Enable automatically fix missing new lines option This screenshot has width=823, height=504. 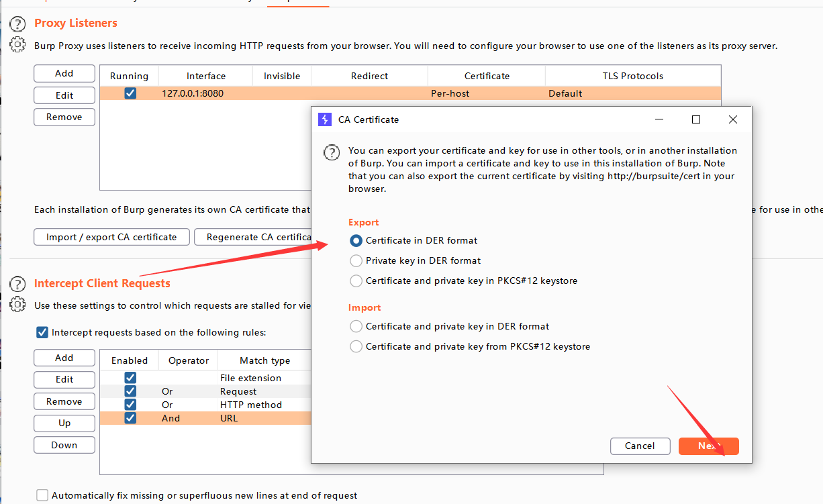coord(42,495)
